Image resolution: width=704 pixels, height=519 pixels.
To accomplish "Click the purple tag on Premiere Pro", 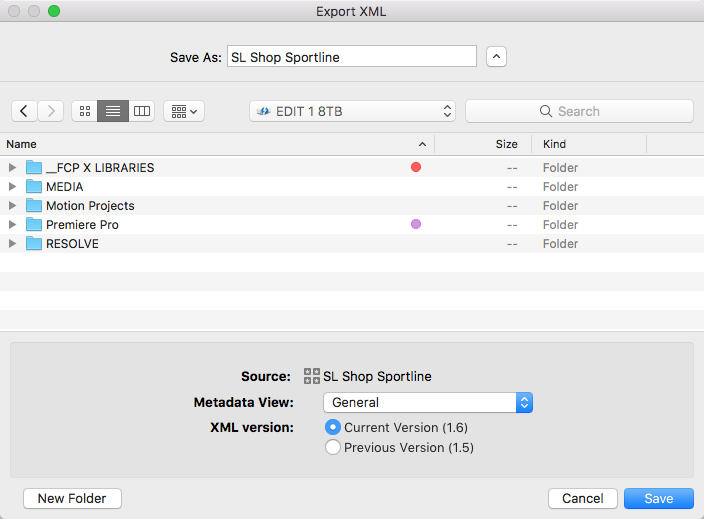I will click(416, 224).
